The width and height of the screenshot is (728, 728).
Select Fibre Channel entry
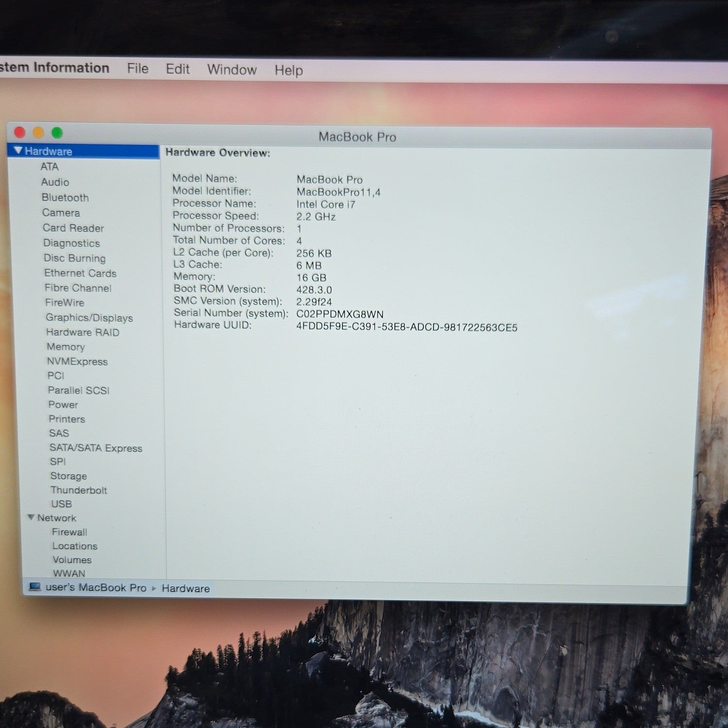78,288
